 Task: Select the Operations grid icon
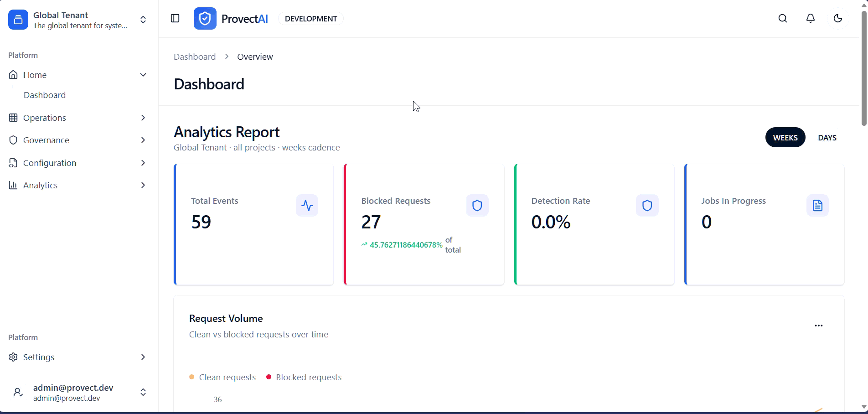click(x=13, y=118)
